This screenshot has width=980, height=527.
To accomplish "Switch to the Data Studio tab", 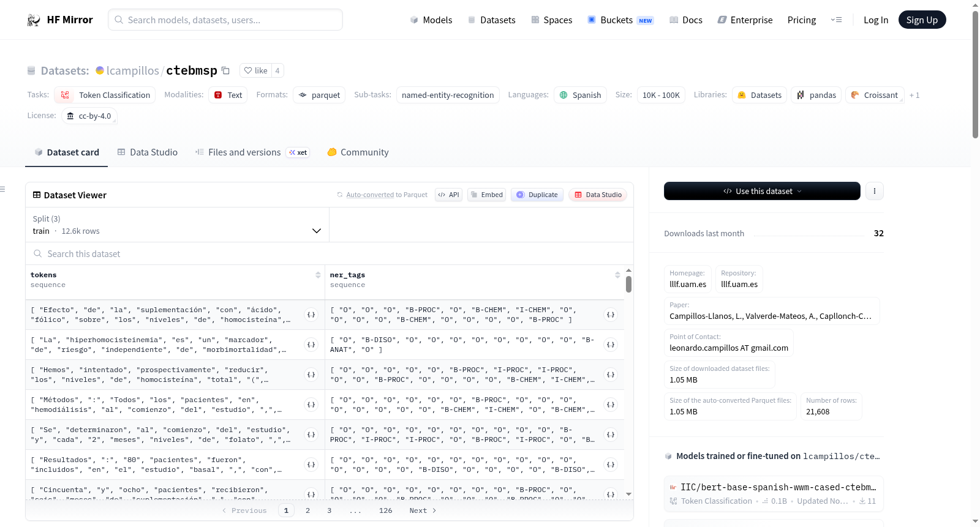I will coord(148,152).
